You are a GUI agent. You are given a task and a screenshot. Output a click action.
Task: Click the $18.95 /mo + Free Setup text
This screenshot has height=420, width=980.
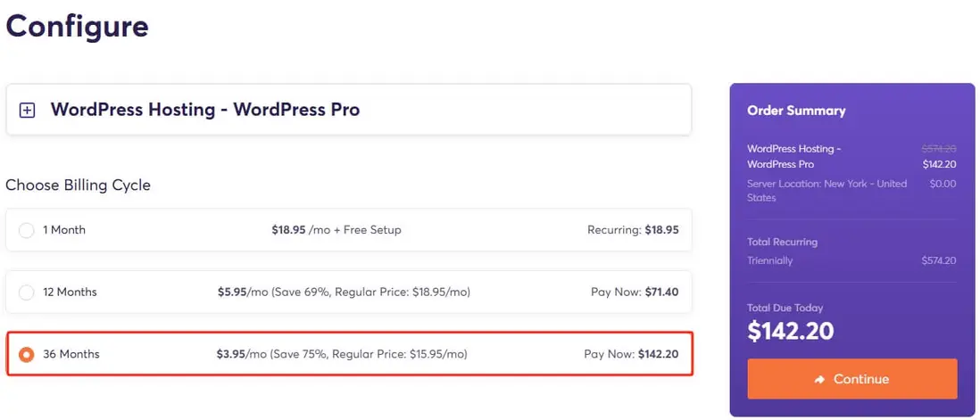click(x=336, y=230)
